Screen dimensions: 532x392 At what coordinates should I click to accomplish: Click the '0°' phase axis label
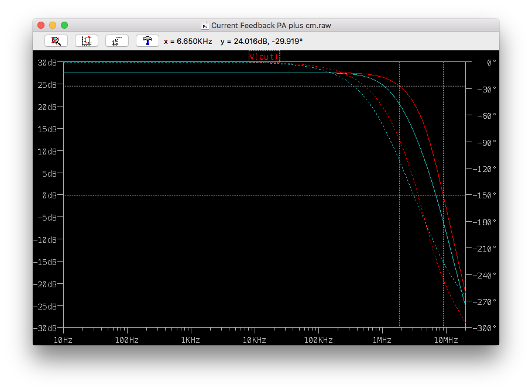(x=491, y=63)
